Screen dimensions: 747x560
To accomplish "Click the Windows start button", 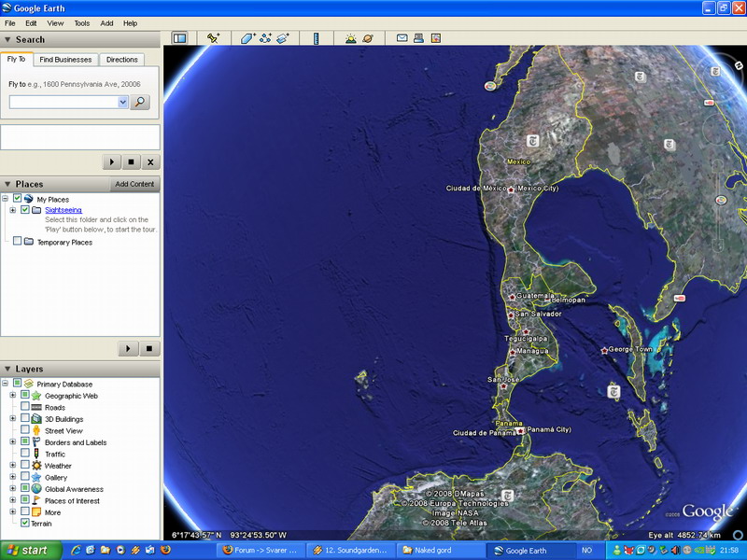I will point(31,550).
